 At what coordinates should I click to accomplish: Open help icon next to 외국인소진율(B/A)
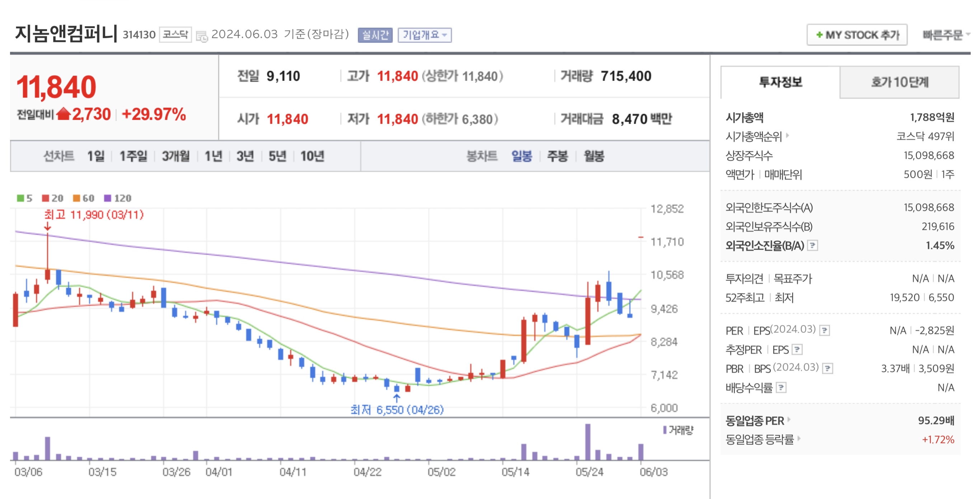[x=813, y=245]
